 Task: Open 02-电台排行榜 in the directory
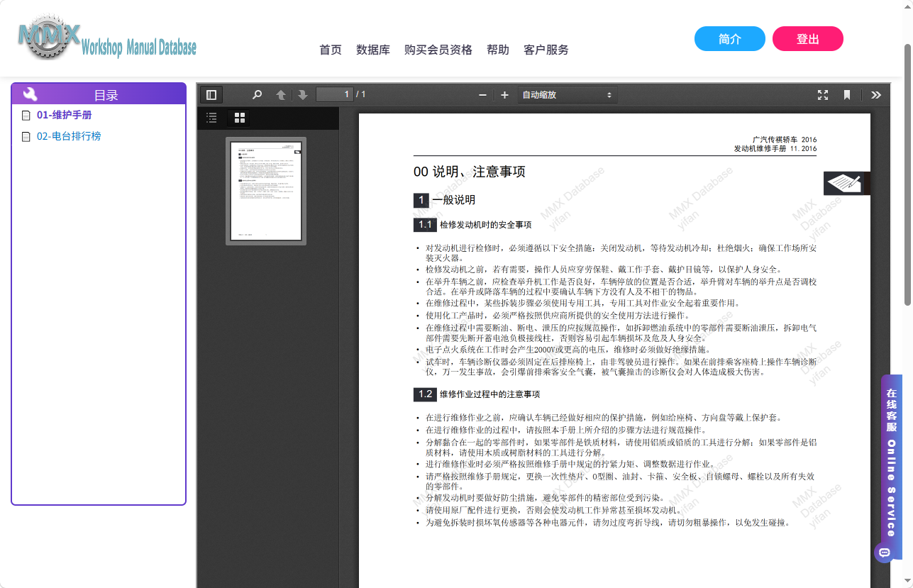tap(69, 136)
